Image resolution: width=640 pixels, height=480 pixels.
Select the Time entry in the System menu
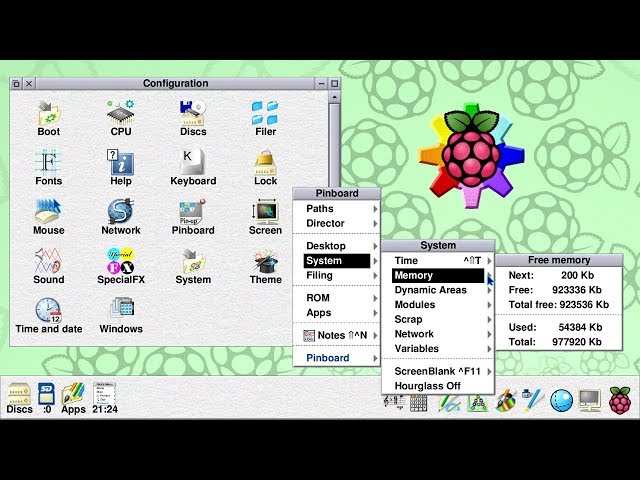click(438, 261)
